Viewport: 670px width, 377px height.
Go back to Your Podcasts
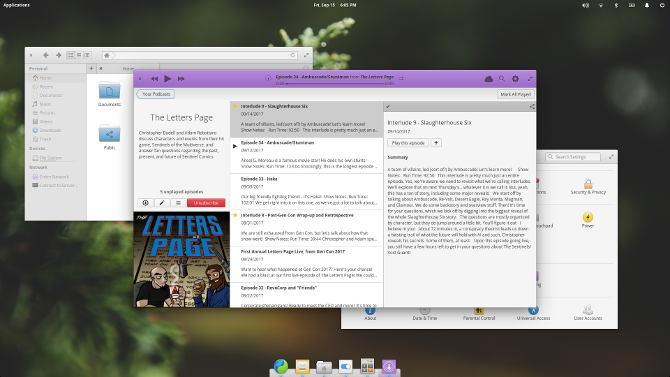click(x=156, y=94)
